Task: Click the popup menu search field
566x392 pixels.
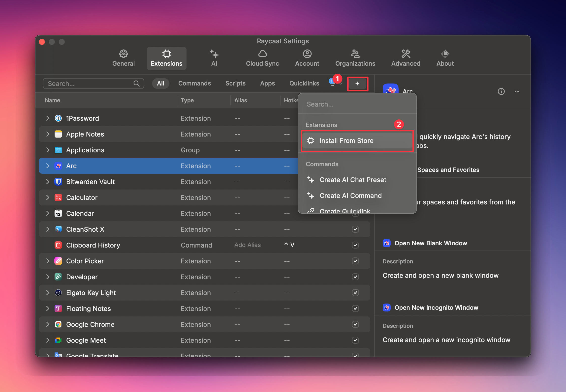Action: 357,104
